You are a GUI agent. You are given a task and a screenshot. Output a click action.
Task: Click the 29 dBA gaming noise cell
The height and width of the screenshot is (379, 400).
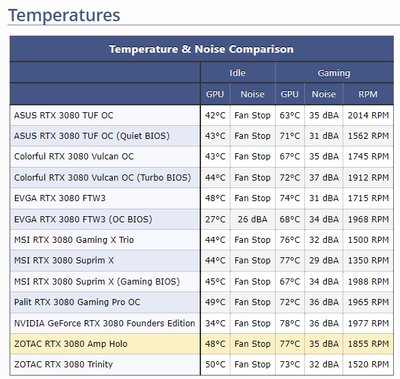point(324,261)
